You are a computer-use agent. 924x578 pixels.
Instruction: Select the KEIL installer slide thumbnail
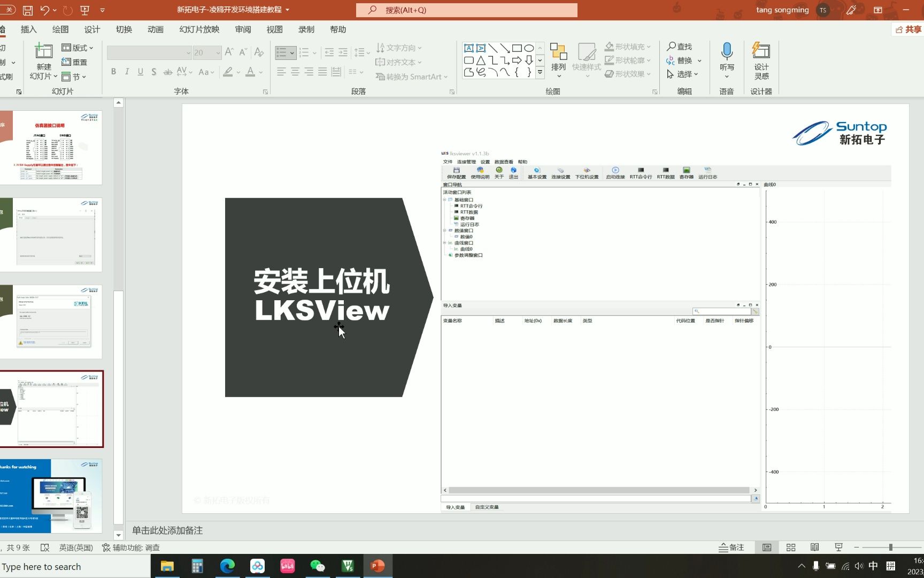coord(51,322)
